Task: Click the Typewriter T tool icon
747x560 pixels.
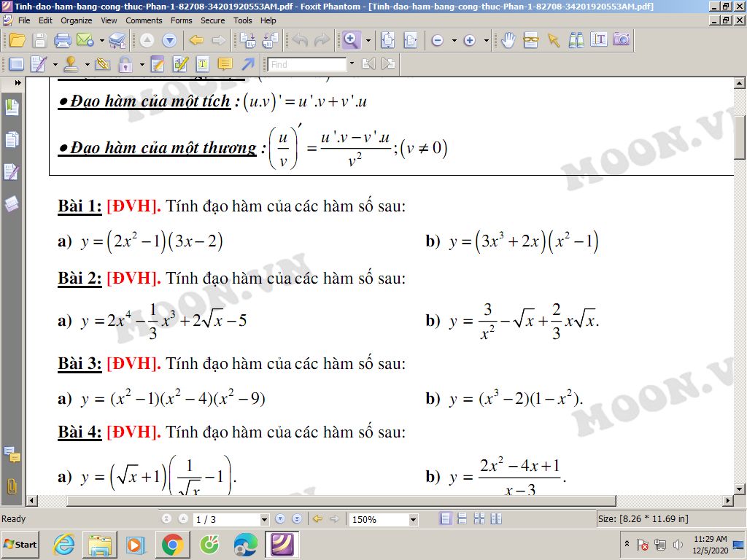Action: pos(203,64)
